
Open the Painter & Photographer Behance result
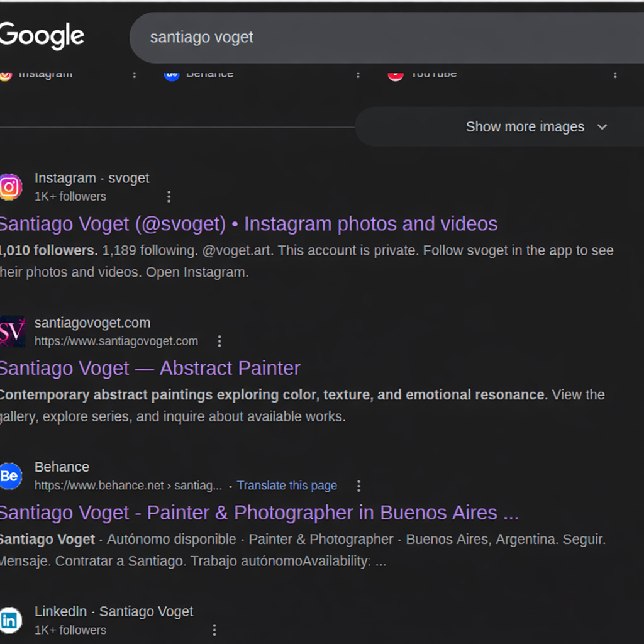258,513
